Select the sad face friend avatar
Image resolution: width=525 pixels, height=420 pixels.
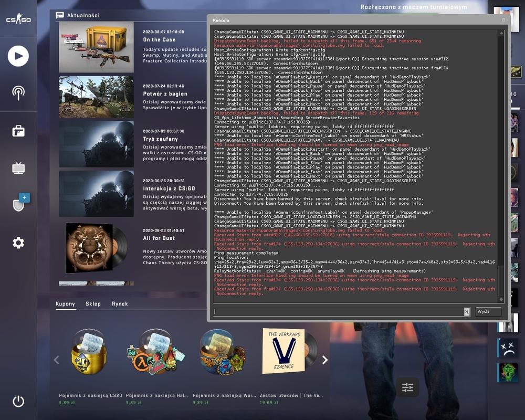coord(508,348)
